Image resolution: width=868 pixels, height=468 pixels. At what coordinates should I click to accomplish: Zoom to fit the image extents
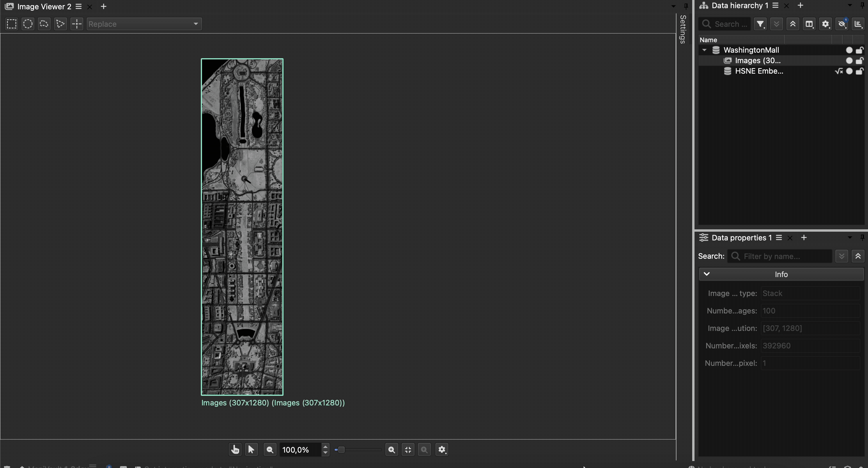pyautogui.click(x=408, y=449)
